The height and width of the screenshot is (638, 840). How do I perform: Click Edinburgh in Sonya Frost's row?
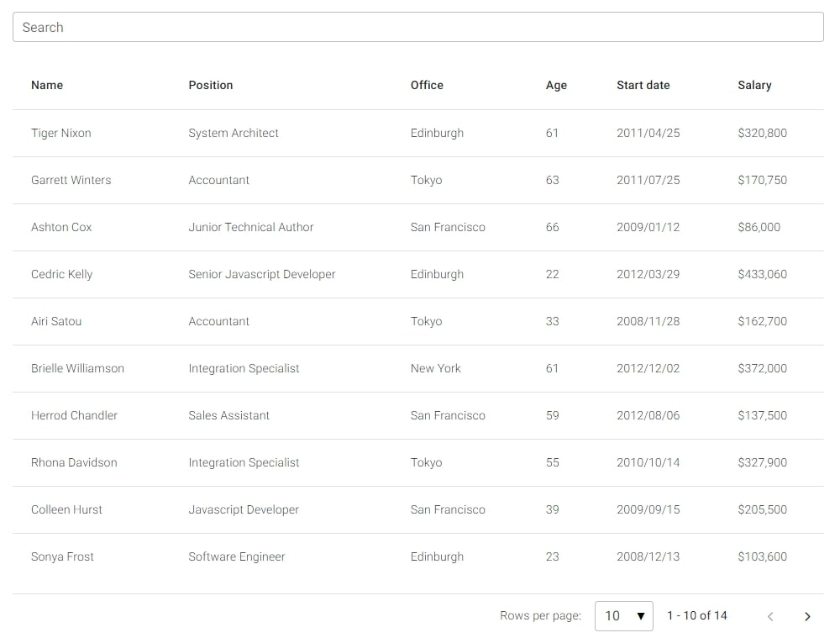point(437,557)
